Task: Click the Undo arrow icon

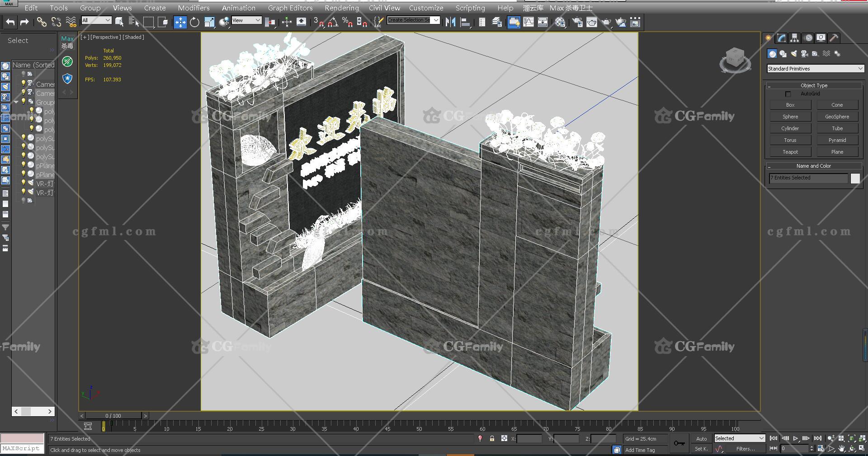Action: [10, 22]
